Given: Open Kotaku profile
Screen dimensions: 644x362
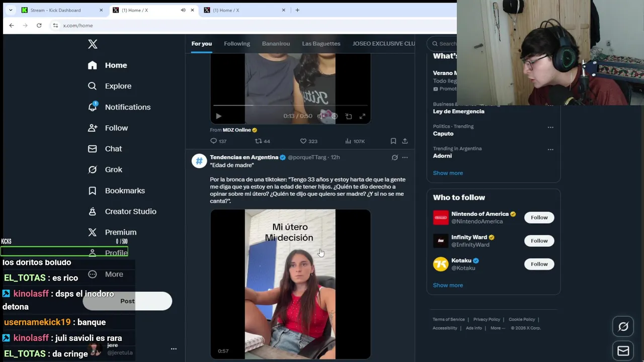Looking at the screenshot, I should click(x=461, y=260).
